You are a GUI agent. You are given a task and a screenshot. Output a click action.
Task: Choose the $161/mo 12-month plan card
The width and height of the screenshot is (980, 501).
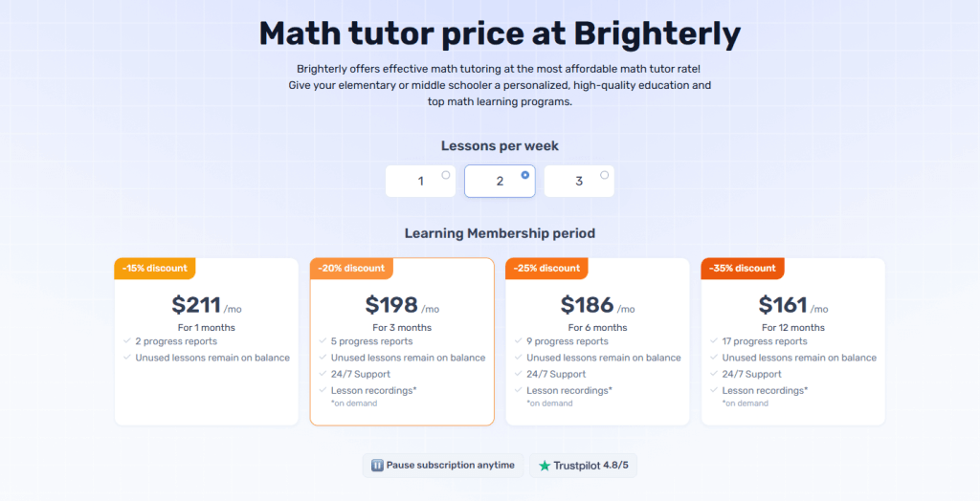[x=793, y=341]
